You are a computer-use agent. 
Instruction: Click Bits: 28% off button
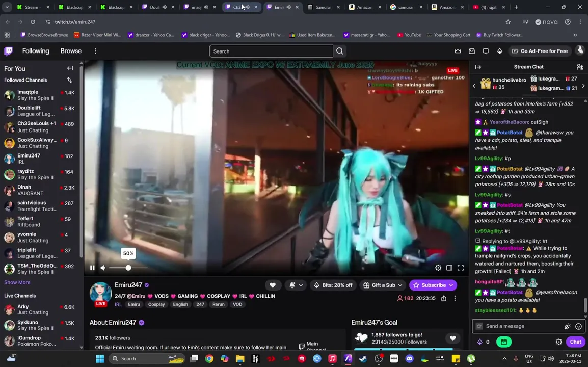point(333,285)
